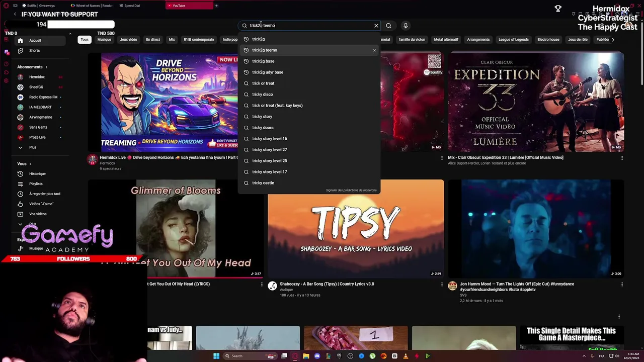Select the 'Metal alternatif' filter chip
The image size is (644, 362).
tap(446, 39)
